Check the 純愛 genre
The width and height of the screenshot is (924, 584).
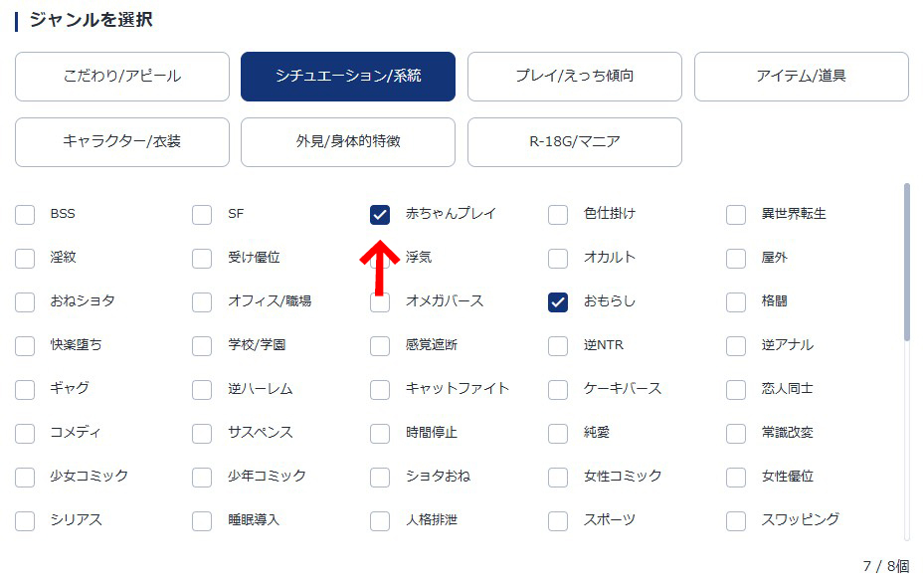click(x=558, y=433)
